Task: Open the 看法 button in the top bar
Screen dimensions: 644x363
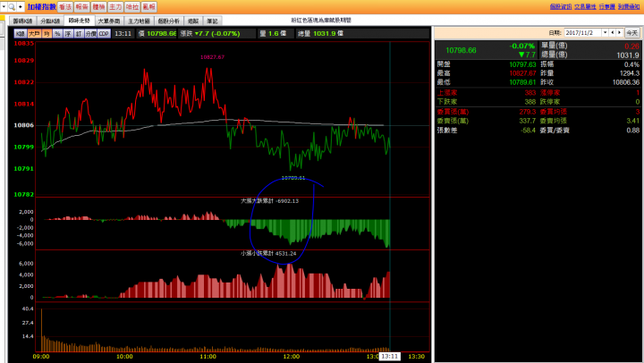Action: click(x=65, y=7)
